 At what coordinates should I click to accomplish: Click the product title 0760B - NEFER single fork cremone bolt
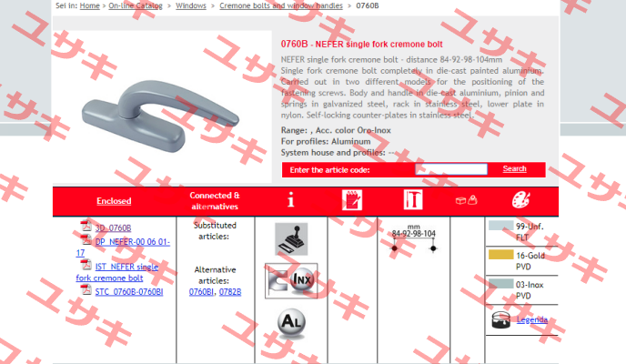pos(362,45)
